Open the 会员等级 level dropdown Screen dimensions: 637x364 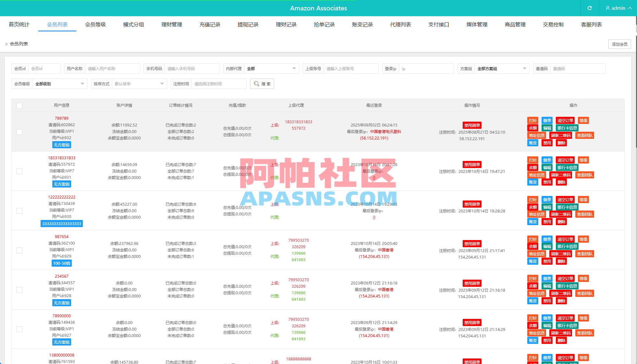point(59,84)
